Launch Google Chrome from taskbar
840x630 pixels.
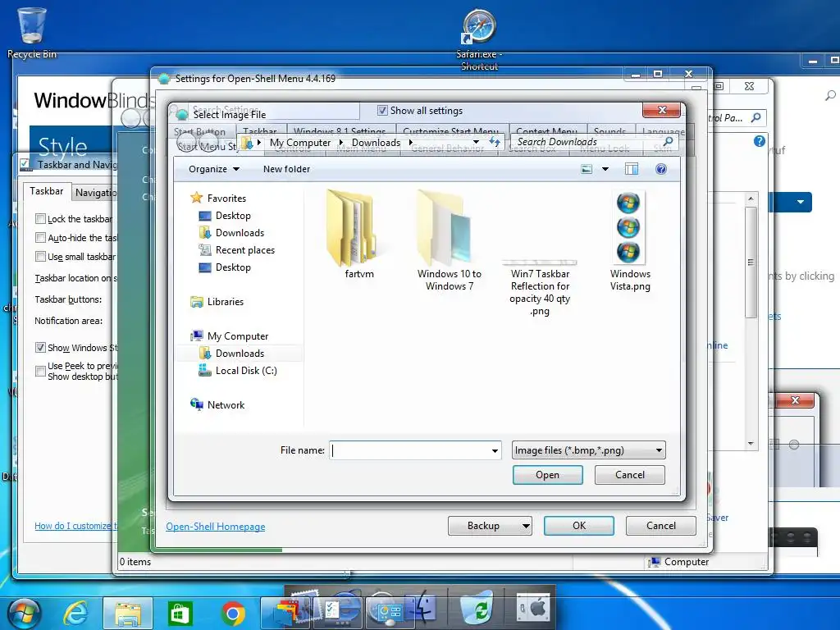click(x=232, y=614)
